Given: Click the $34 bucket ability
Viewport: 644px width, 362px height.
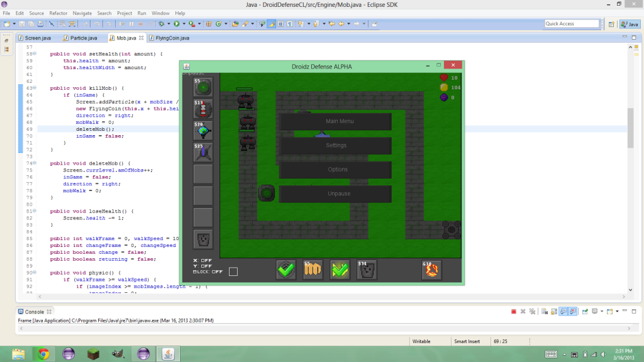Looking at the screenshot, I should pos(367,270).
